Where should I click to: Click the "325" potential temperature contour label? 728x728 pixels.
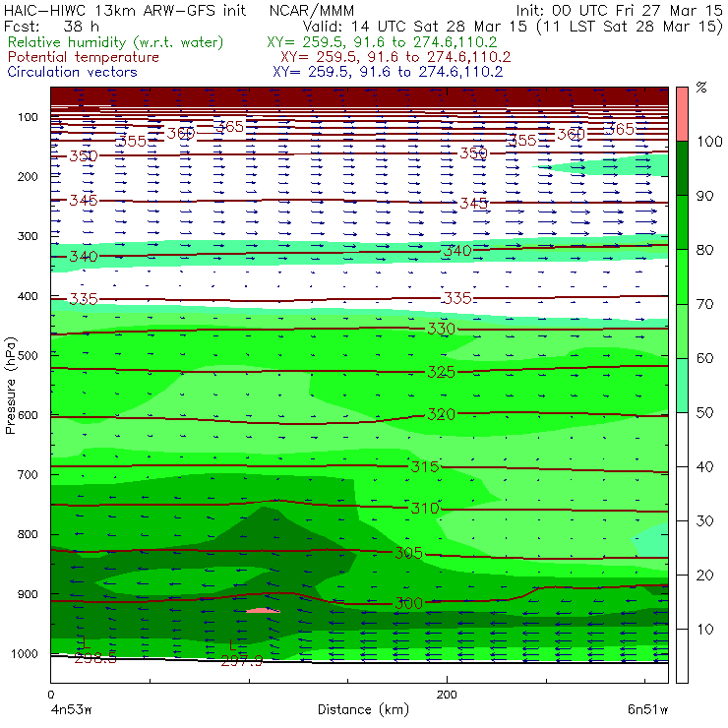click(441, 372)
